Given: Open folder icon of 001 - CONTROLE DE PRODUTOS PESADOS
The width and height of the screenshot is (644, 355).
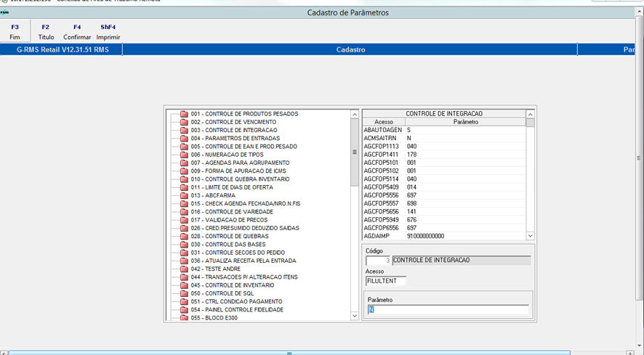Looking at the screenshot, I should 184,114.
